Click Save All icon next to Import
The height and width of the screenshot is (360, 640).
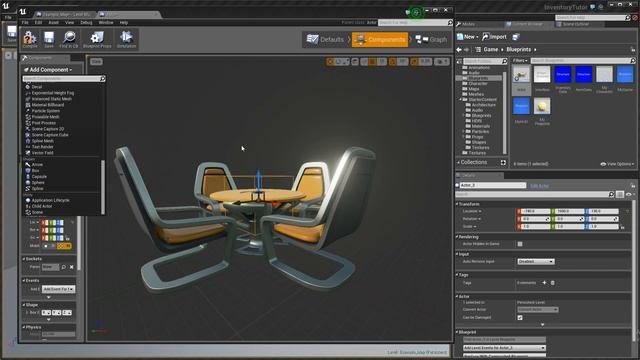(516, 37)
